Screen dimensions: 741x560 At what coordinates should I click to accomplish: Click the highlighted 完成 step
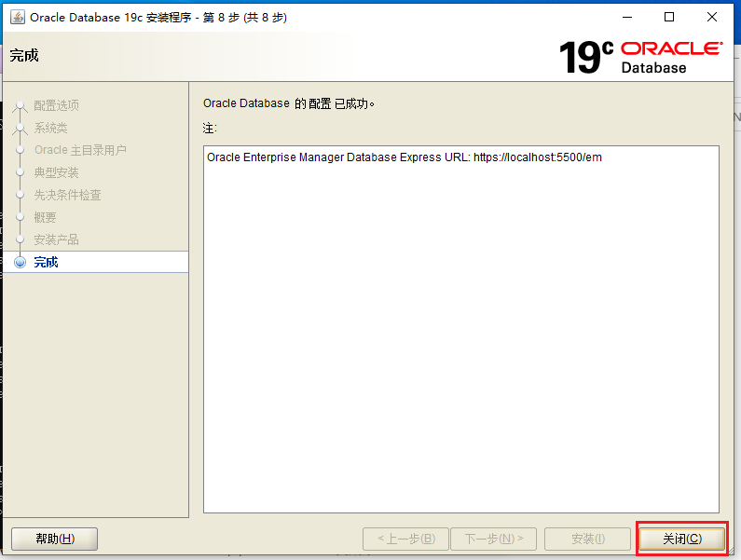[x=47, y=262]
